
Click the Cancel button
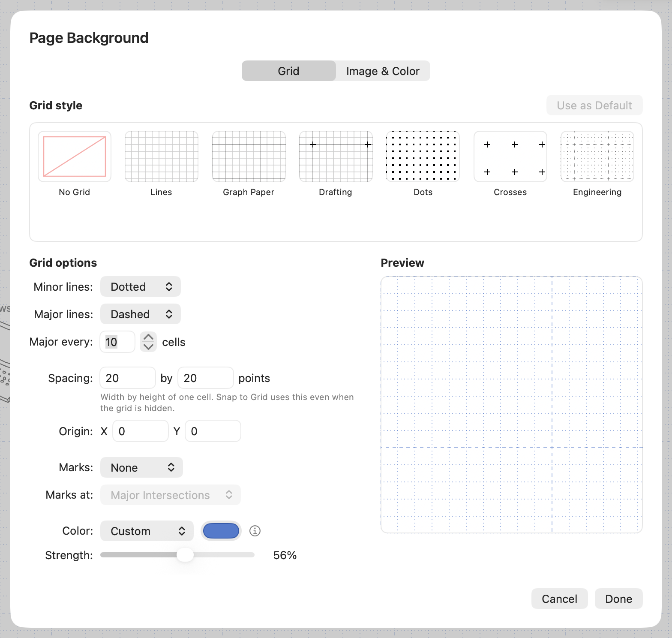coord(559,599)
